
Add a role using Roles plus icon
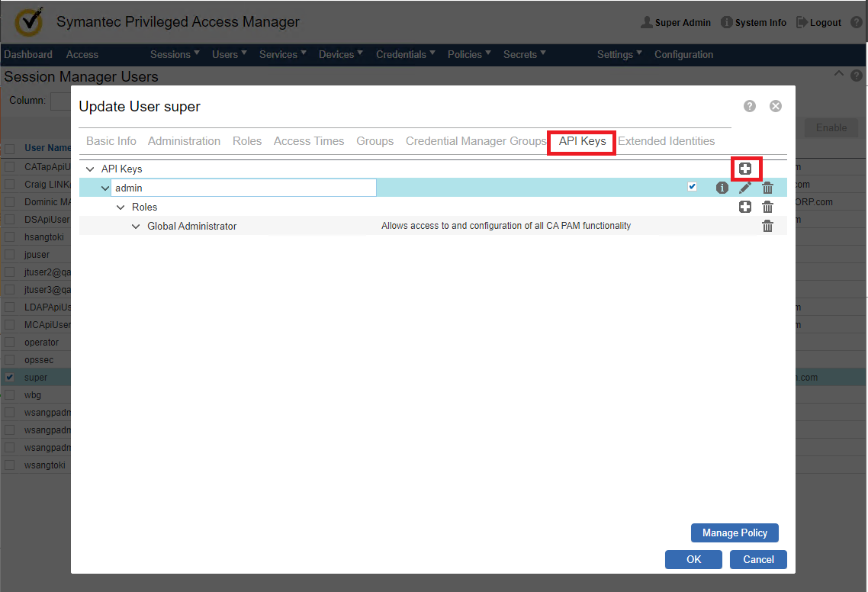click(745, 207)
